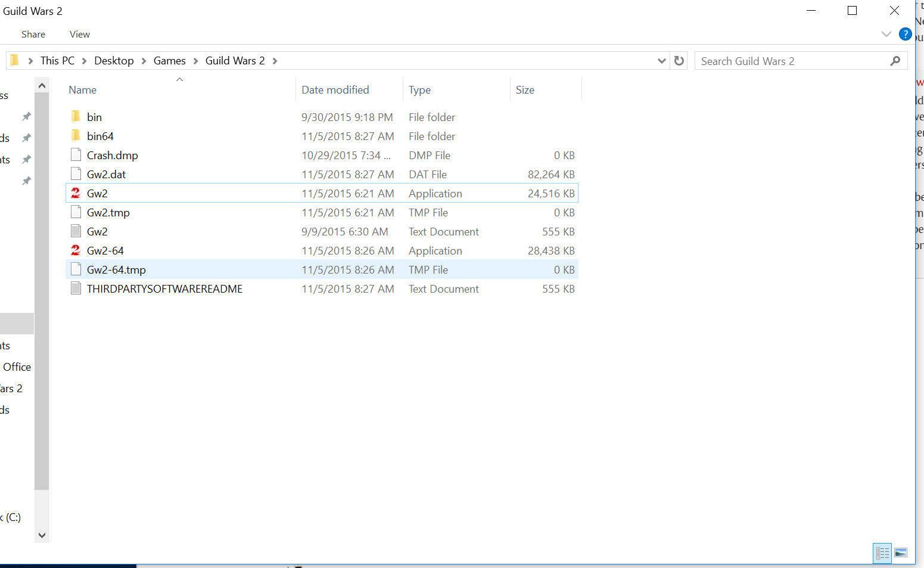Screen dimensions: 924x568
Task: Click the 28,438 KB size value
Action: pyautogui.click(x=551, y=251)
